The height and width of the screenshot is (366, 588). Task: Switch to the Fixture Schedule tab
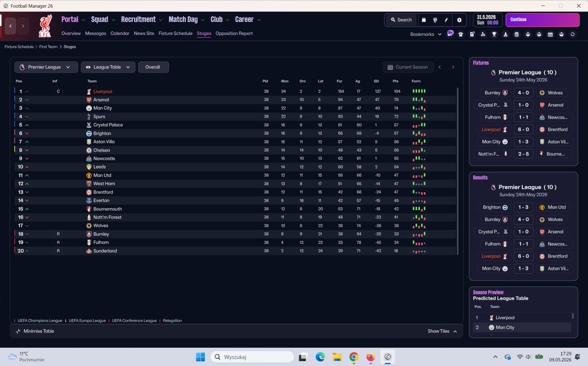click(x=175, y=34)
